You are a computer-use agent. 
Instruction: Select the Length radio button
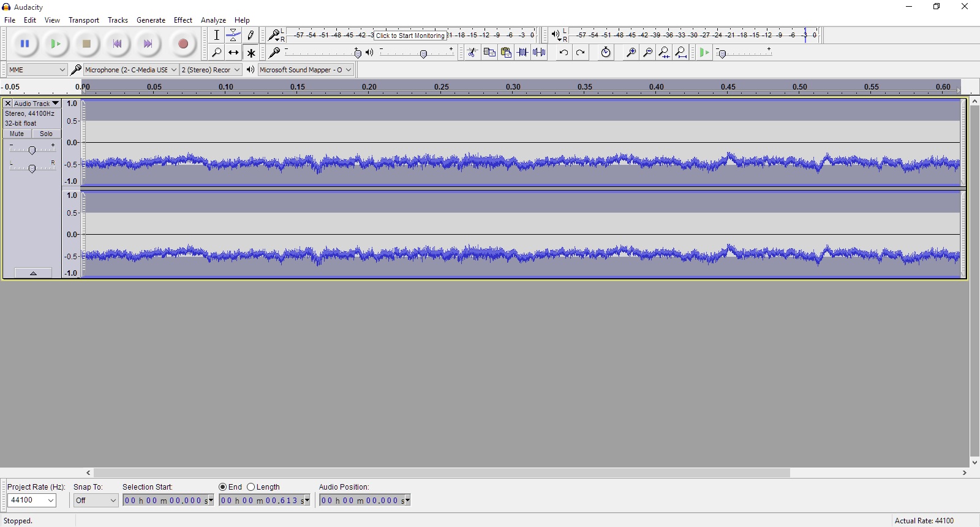251,487
